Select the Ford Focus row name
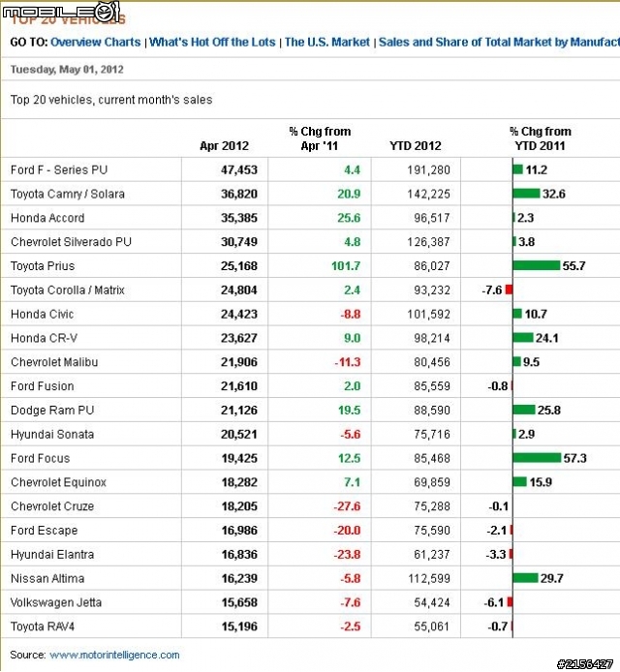This screenshot has width=620, height=672. point(40,458)
